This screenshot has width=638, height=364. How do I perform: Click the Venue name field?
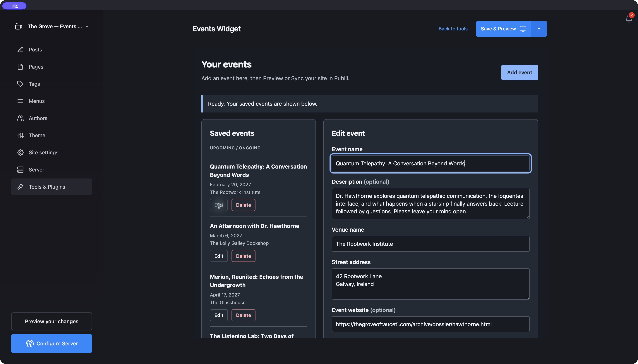click(x=431, y=244)
